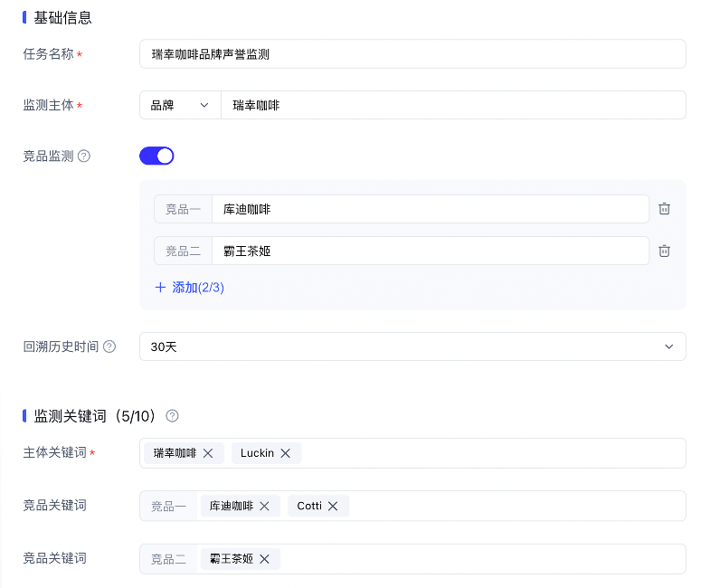Open help tooltip next to 竞品监测

[x=84, y=156]
